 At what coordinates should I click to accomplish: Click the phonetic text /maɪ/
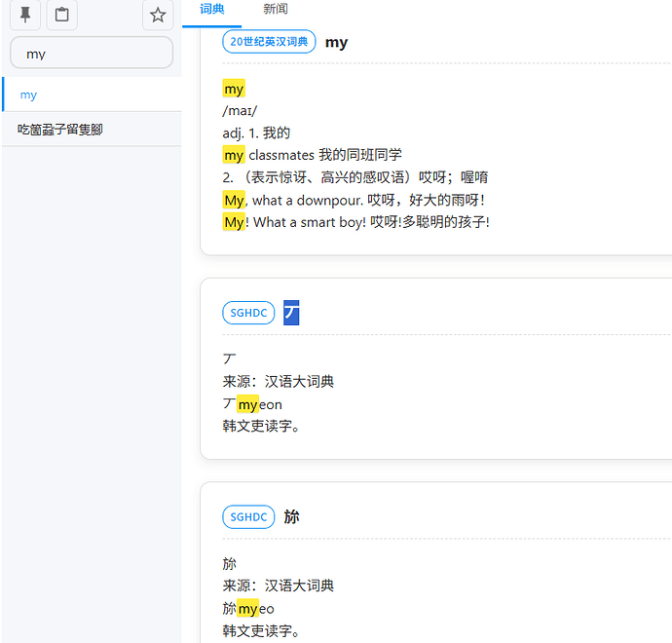[x=240, y=111]
